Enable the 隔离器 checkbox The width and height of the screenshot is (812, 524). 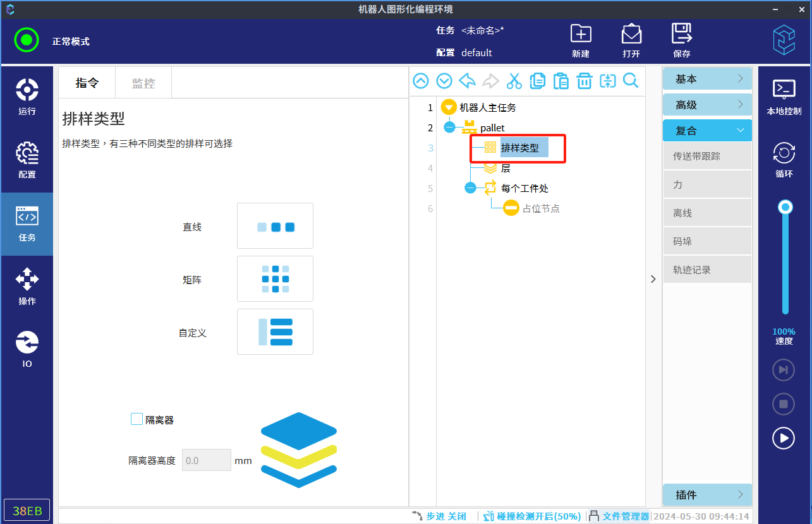pos(136,419)
